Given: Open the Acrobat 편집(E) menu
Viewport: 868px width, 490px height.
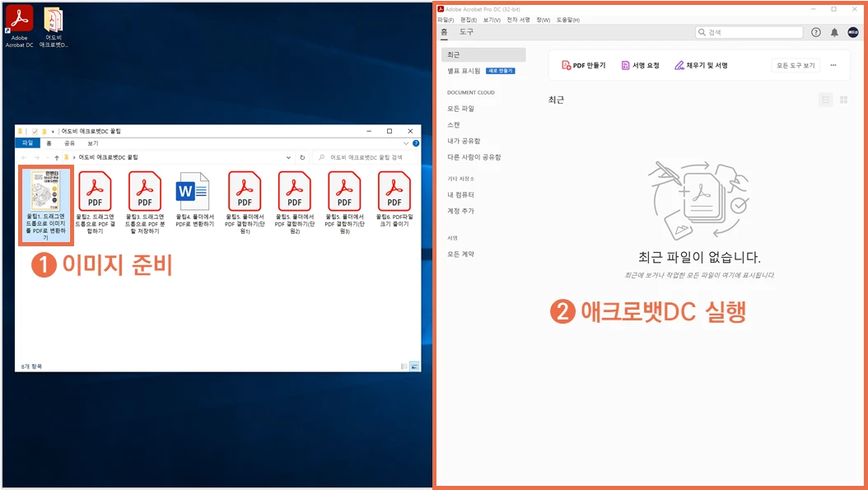Looking at the screenshot, I should tap(469, 20).
